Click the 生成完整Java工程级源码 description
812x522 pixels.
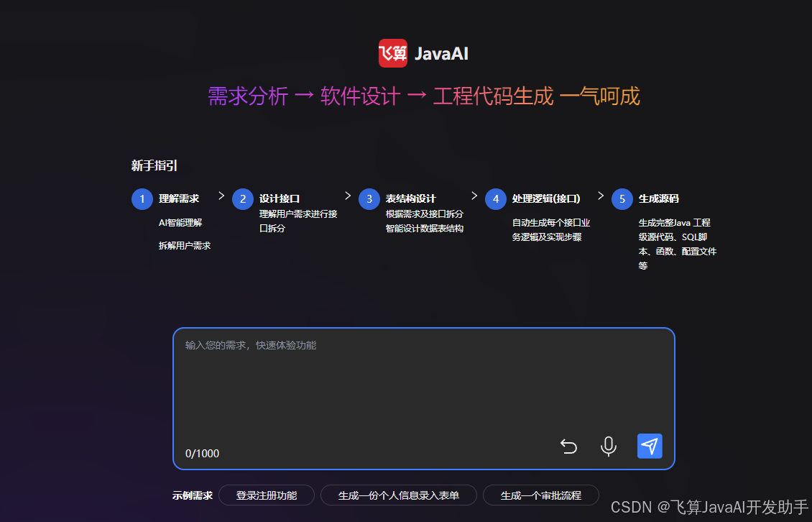point(678,244)
